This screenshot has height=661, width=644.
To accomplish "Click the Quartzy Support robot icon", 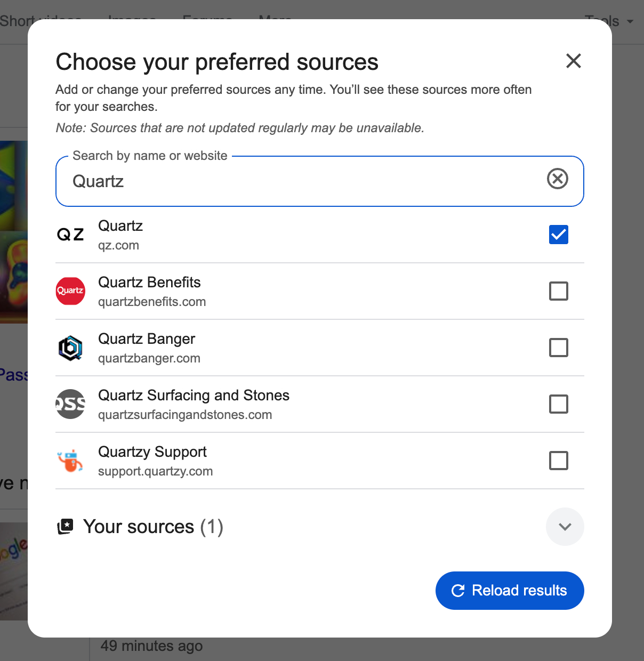I will [70, 461].
